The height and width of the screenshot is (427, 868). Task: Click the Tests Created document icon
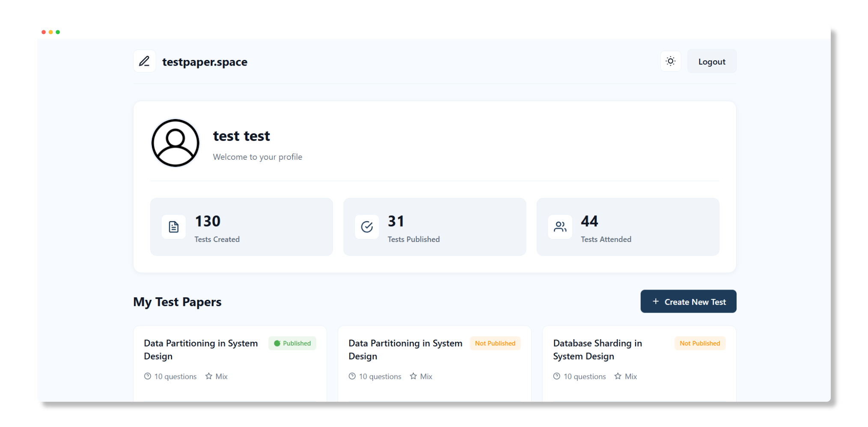click(174, 227)
